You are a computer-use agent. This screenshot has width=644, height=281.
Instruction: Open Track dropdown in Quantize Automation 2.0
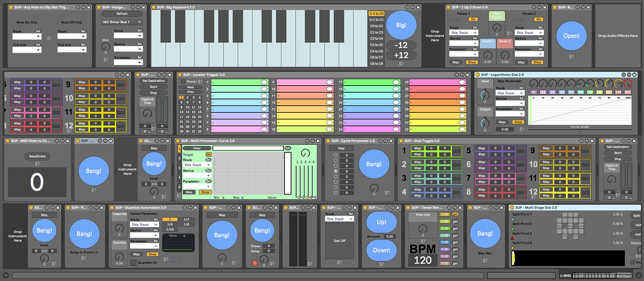[145, 225]
